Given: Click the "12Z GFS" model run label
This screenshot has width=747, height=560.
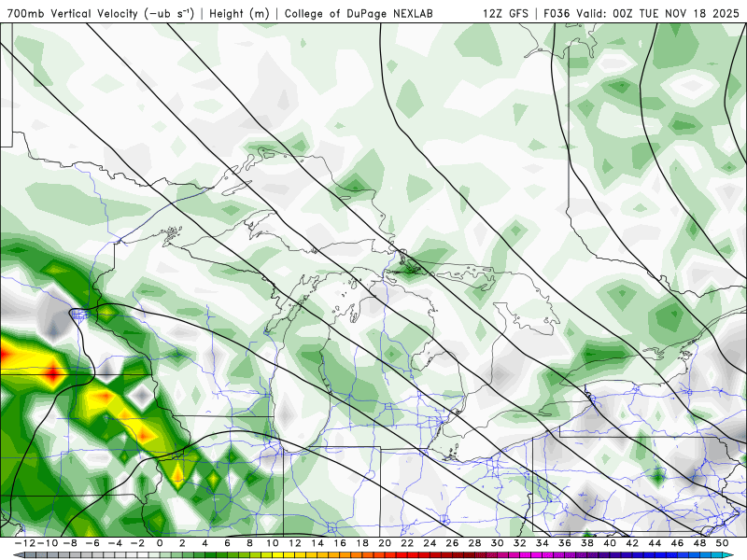Looking at the screenshot, I should tap(505, 13).
